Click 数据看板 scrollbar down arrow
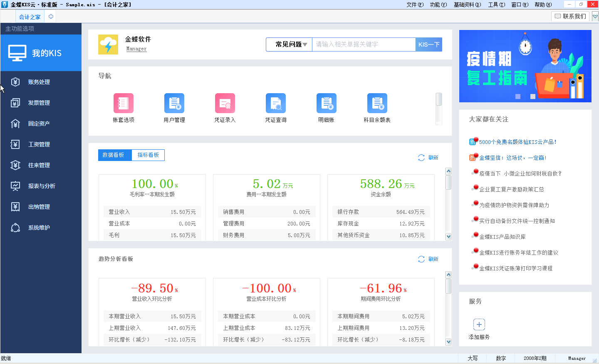599x364 pixels. 448,237
